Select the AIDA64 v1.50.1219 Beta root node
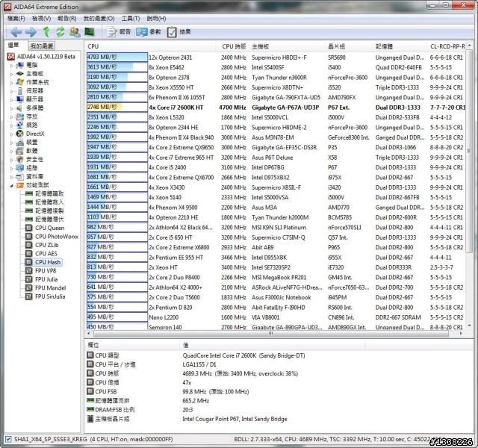 (42, 57)
